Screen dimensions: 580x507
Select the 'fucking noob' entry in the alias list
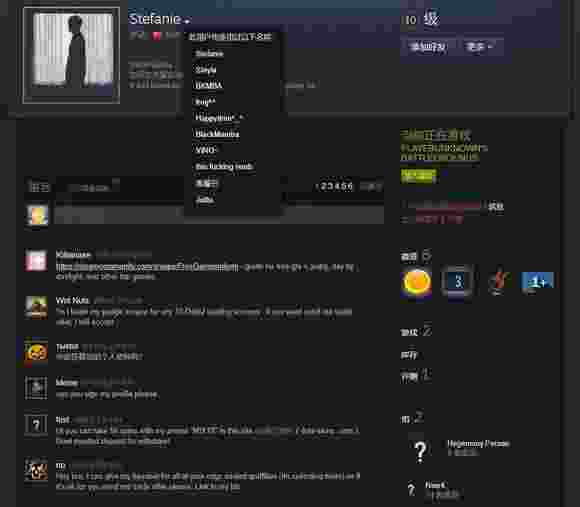pos(224,166)
